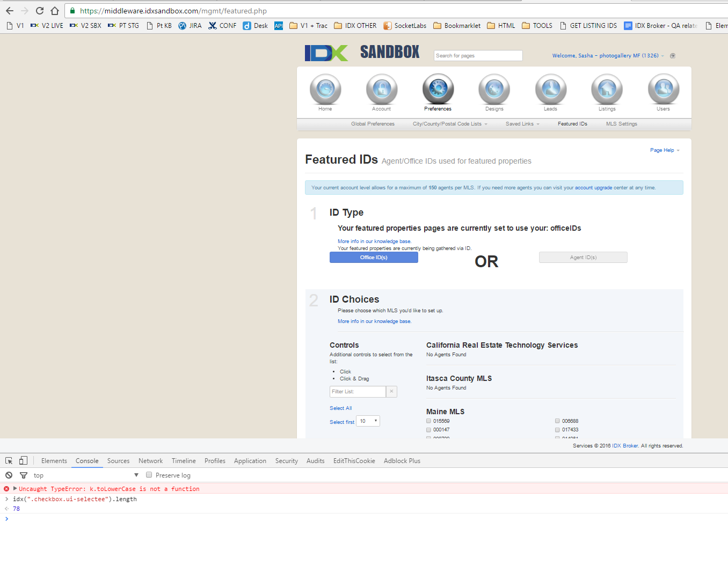Open the Page Help dropdown
Screen dimensions: 728x565
pos(665,150)
